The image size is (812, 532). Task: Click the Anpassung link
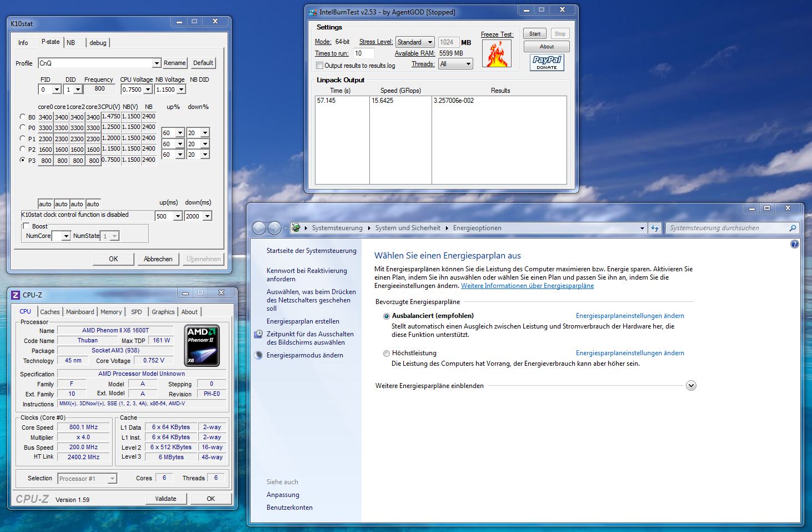point(283,495)
